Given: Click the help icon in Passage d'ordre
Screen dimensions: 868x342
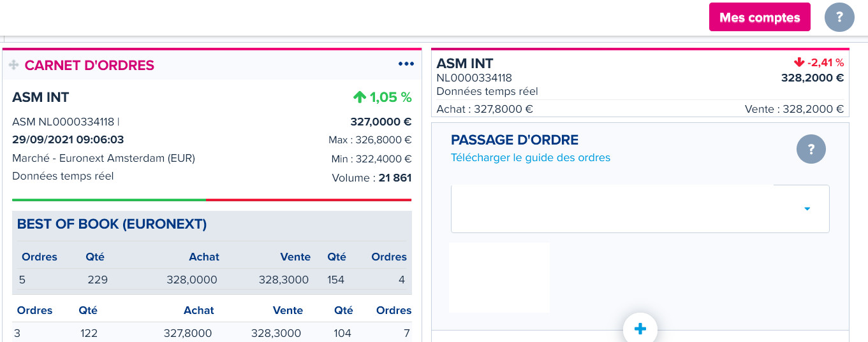Looking at the screenshot, I should (x=811, y=150).
